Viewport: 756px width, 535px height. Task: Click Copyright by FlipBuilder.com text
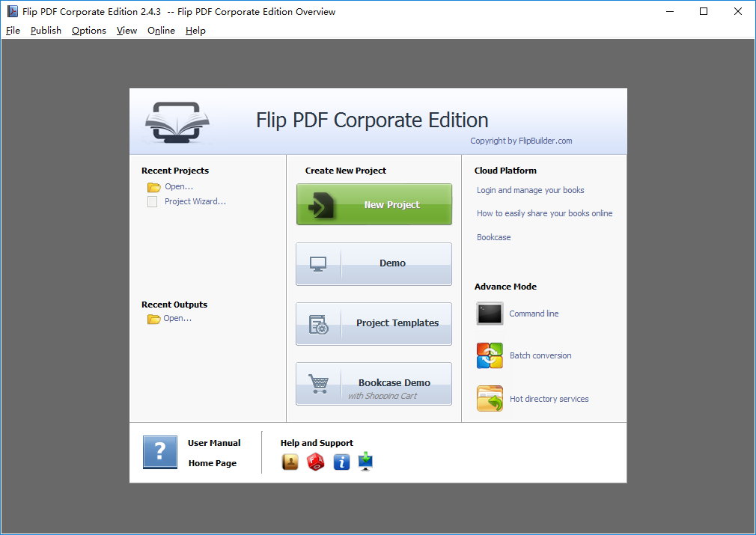[521, 141]
